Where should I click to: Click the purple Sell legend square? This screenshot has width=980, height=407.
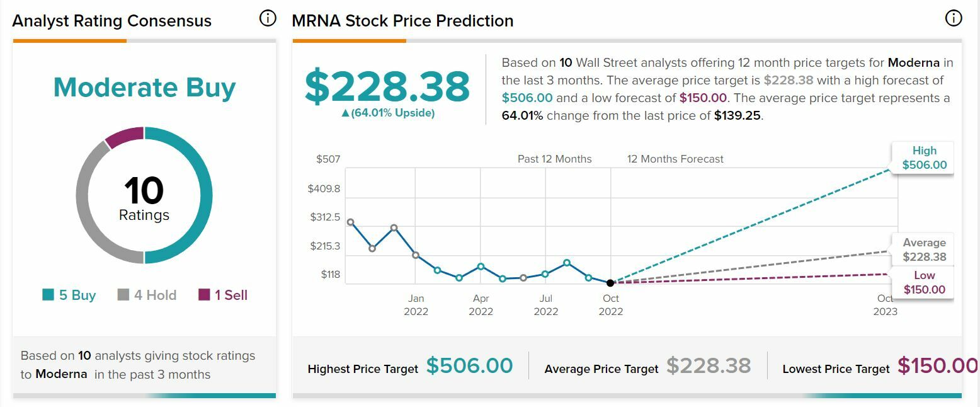(203, 295)
